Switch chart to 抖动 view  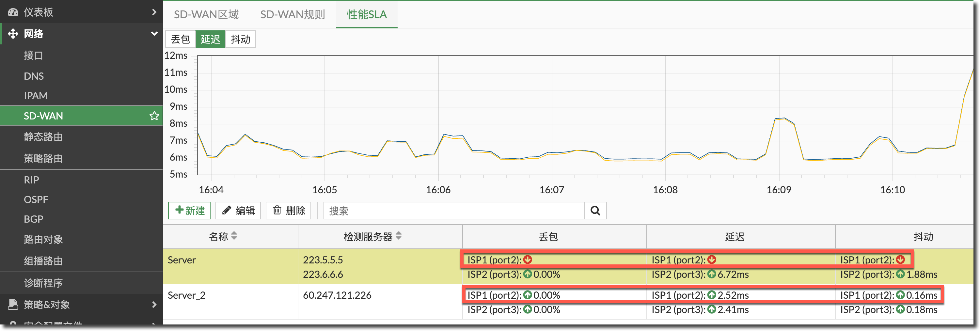(x=241, y=39)
